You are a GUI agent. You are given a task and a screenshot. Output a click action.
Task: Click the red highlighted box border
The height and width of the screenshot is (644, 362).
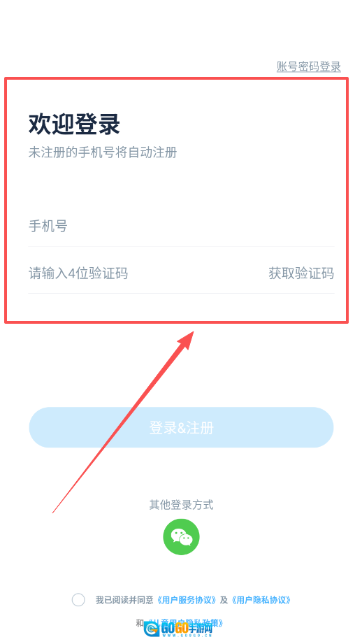coord(177,78)
